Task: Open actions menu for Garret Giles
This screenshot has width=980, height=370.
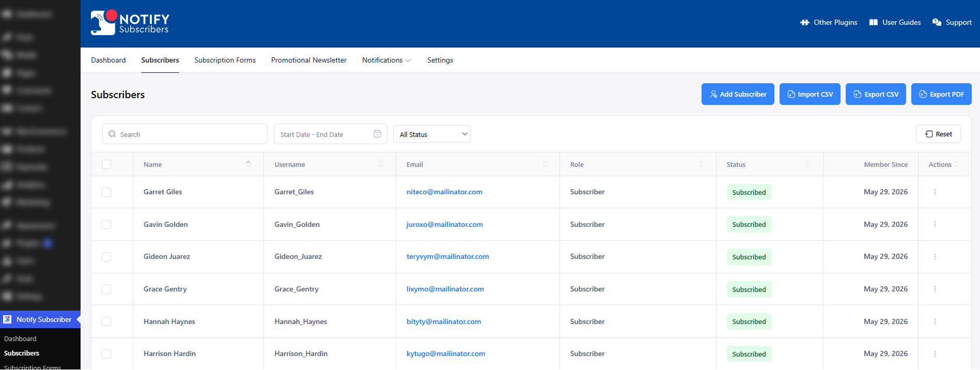Action: (935, 192)
